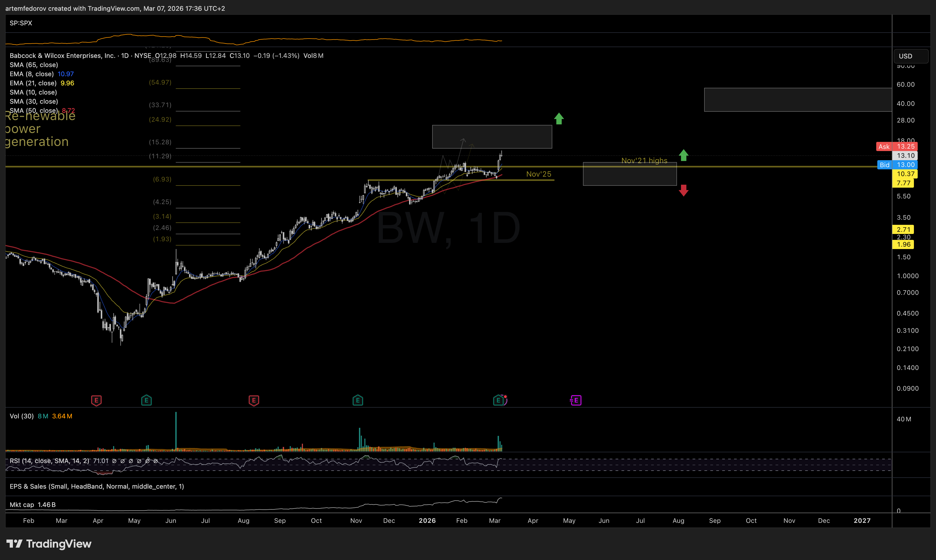The width and height of the screenshot is (936, 560).
Task: Select the SMA (30, close) indicator legend
Action: tap(34, 101)
